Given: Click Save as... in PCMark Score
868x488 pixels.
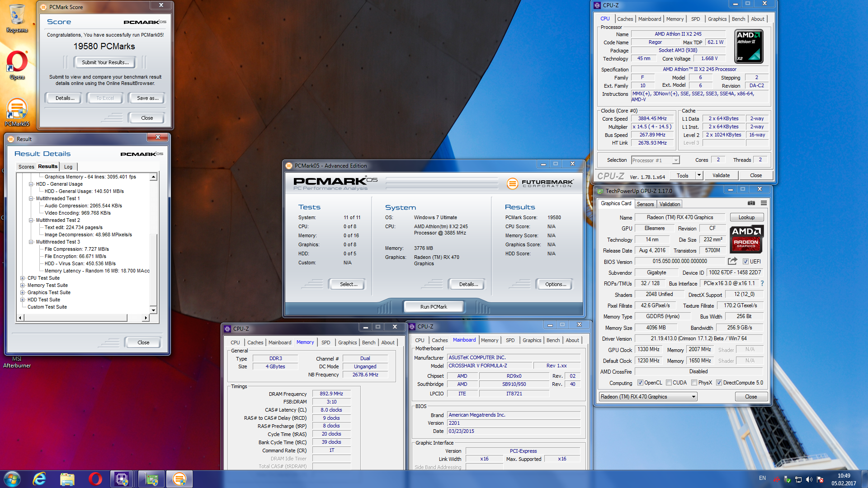Looking at the screenshot, I should pos(147,98).
